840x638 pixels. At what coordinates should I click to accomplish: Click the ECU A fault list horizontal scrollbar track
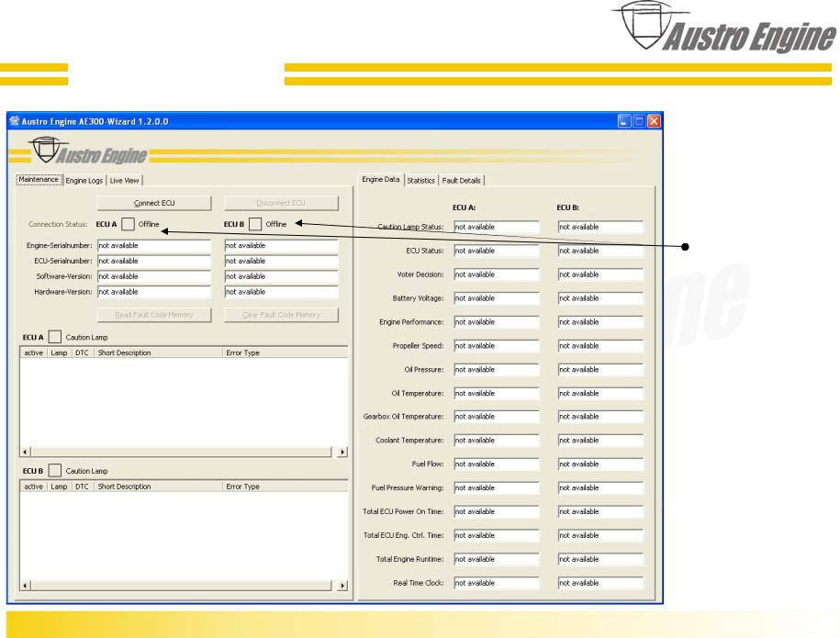(x=181, y=452)
